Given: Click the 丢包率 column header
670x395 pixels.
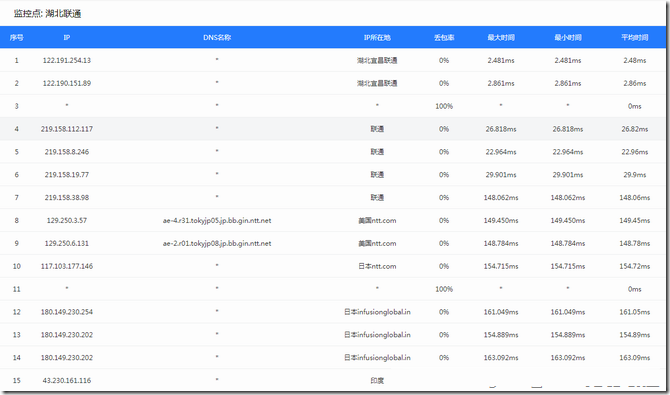Looking at the screenshot, I should (444, 38).
